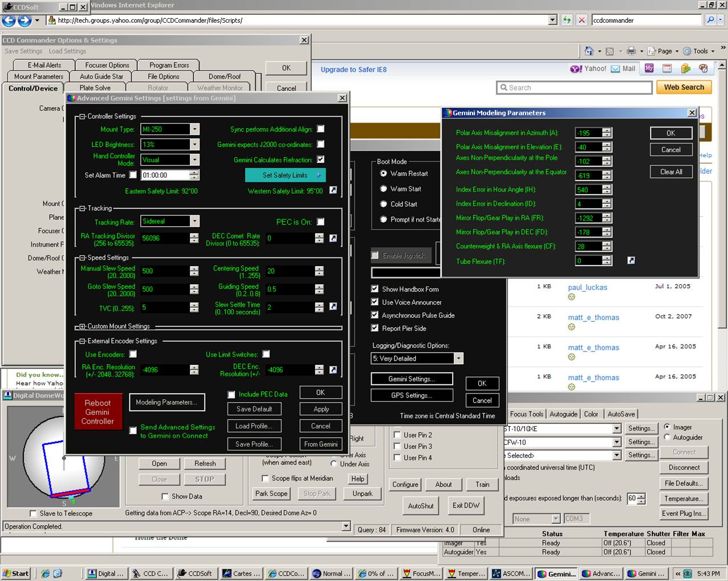Open the Cartes taskbar button
This screenshot has height=581, width=728.
pyautogui.click(x=241, y=574)
